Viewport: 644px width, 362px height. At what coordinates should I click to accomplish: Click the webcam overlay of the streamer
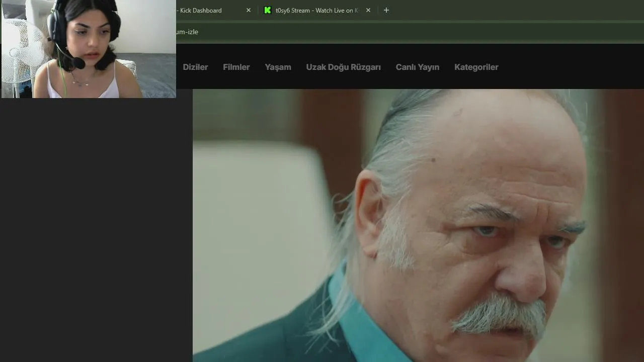(89, 49)
